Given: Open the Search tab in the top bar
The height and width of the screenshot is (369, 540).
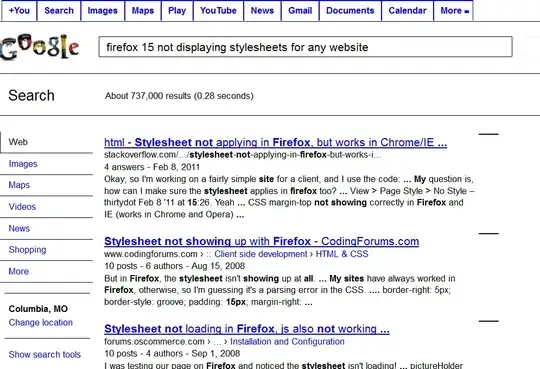Looking at the screenshot, I should coord(59,11).
